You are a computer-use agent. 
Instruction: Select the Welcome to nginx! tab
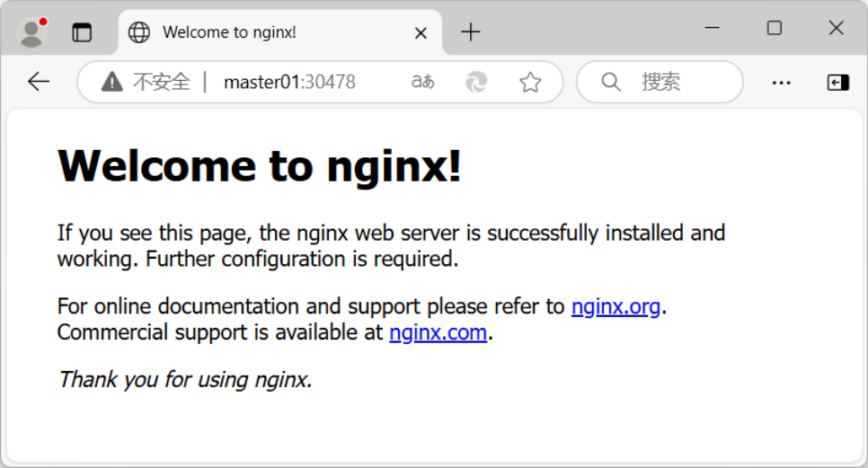279,32
